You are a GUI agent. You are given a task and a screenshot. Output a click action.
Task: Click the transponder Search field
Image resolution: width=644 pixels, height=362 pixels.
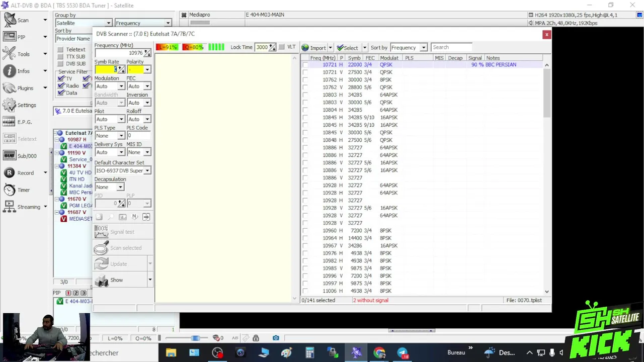[x=451, y=47]
